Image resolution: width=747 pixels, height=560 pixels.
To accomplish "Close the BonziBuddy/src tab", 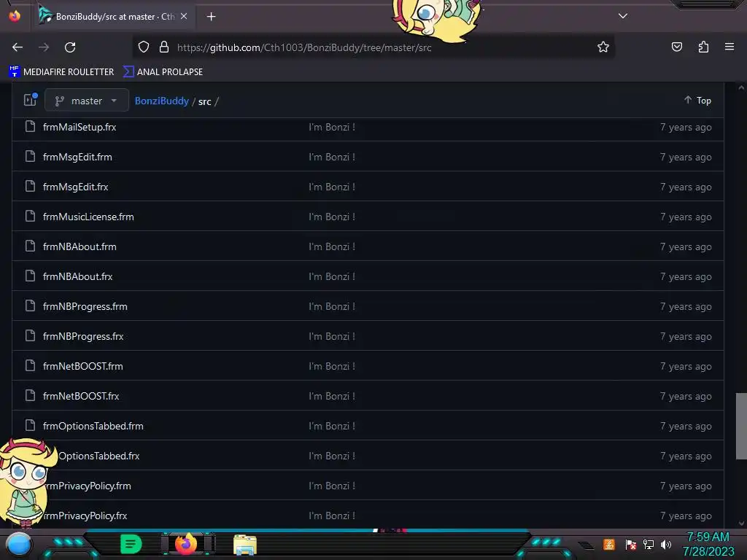I will pos(184,16).
